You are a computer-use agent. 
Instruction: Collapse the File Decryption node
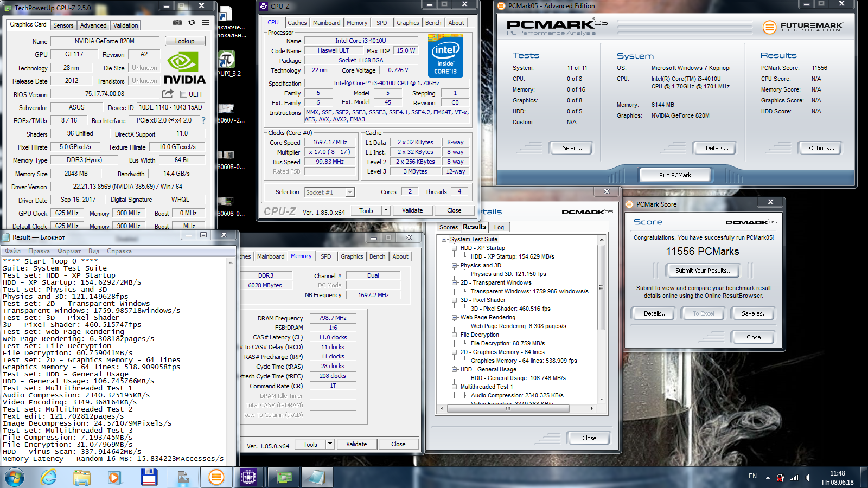pyautogui.click(x=455, y=335)
